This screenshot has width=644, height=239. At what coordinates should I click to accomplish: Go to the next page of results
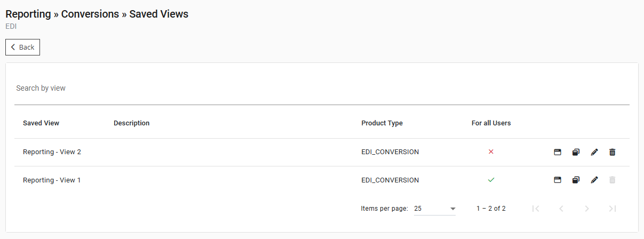point(587,209)
